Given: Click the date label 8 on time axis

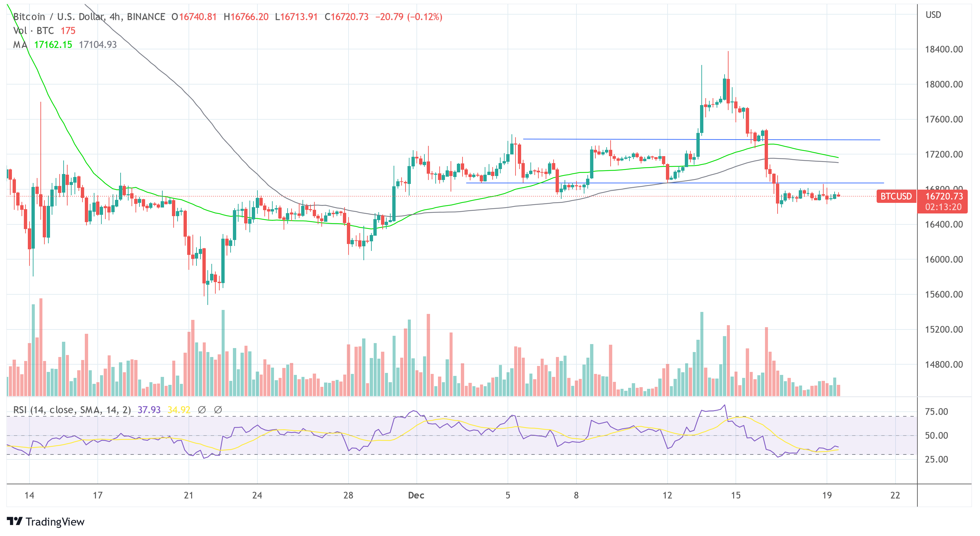Looking at the screenshot, I should pyautogui.click(x=576, y=495).
